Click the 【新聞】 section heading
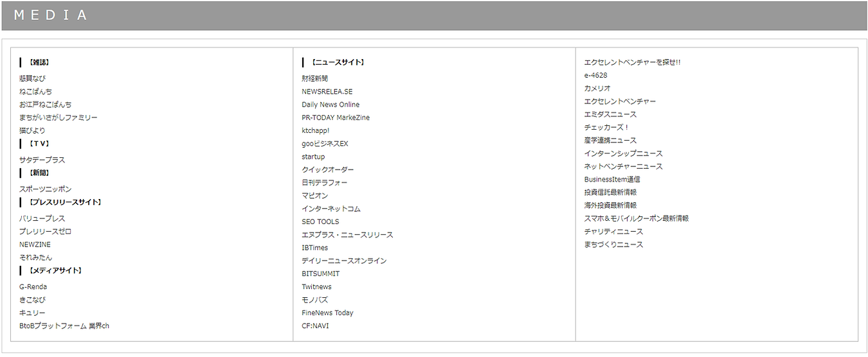Image resolution: width=868 pixels, height=357 pixels. [39, 173]
